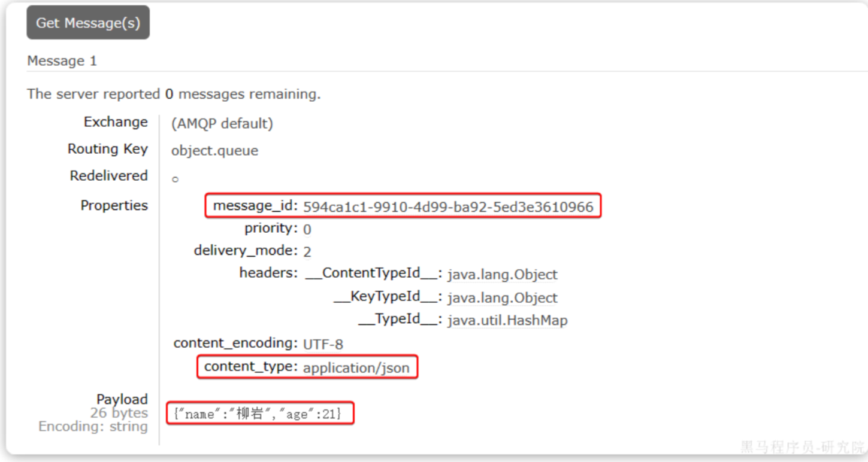The height and width of the screenshot is (462, 868).
Task: Click the java.util.HashMap header value
Action: [x=507, y=321]
